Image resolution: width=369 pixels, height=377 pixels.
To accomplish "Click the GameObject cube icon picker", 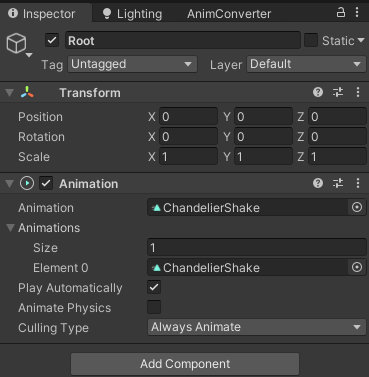I will (17, 43).
